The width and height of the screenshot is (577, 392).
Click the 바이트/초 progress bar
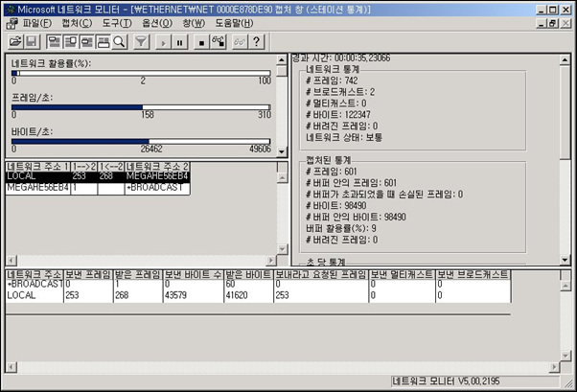coord(141,142)
